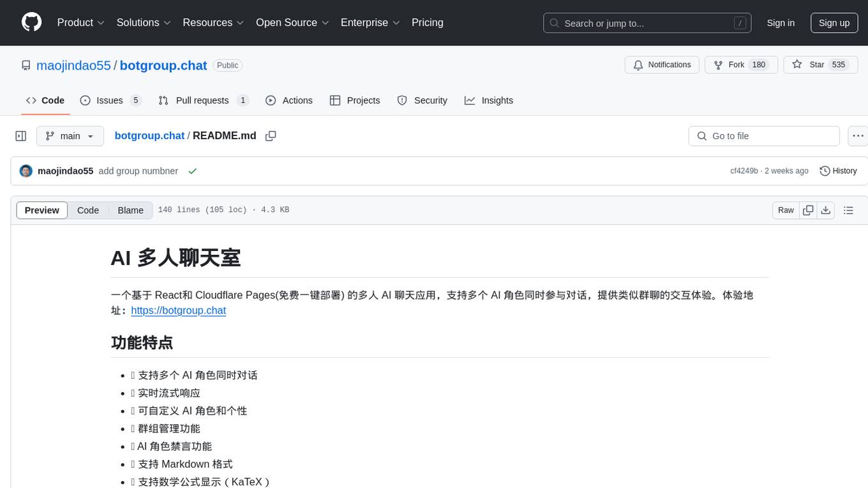The width and height of the screenshot is (868, 488).
Task: Copy the README.md file path
Action: (271, 136)
